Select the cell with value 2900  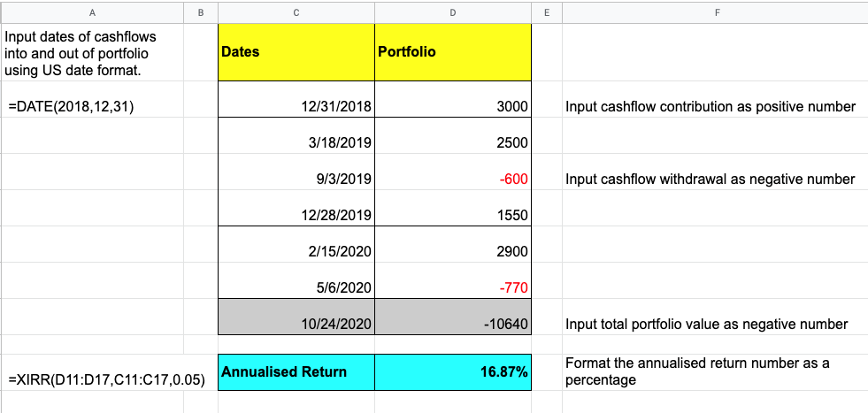click(453, 252)
